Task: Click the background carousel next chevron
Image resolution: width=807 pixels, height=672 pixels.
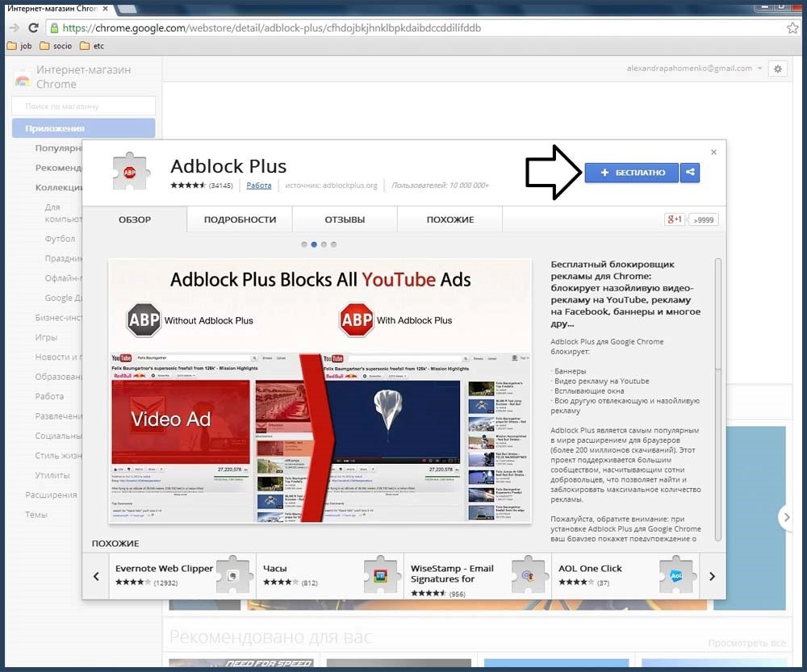Action: [x=786, y=517]
